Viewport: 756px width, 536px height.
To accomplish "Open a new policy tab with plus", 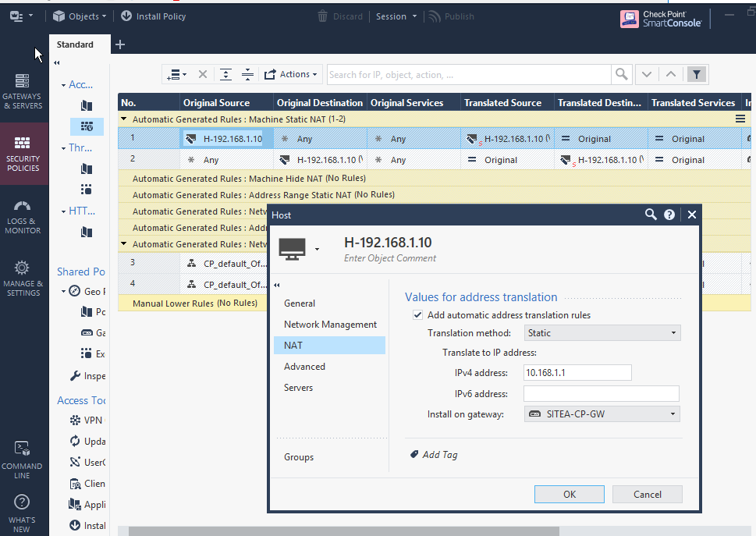I will 120,44.
